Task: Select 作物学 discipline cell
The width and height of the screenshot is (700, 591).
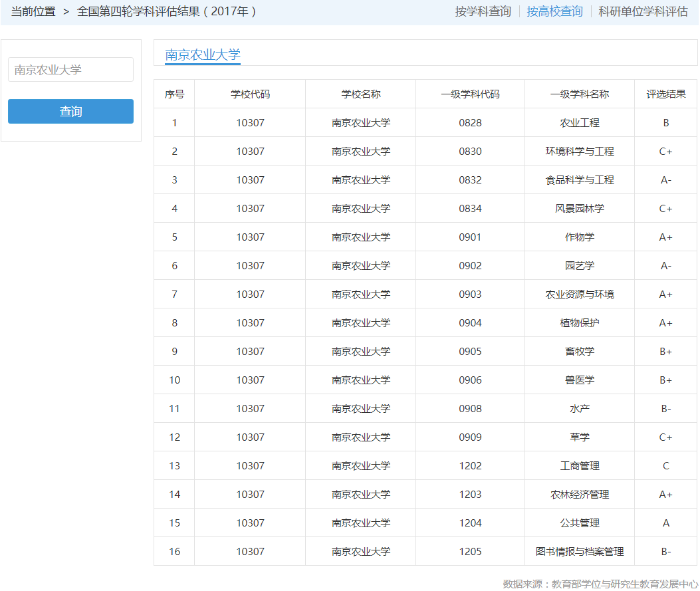Action: tap(580, 237)
